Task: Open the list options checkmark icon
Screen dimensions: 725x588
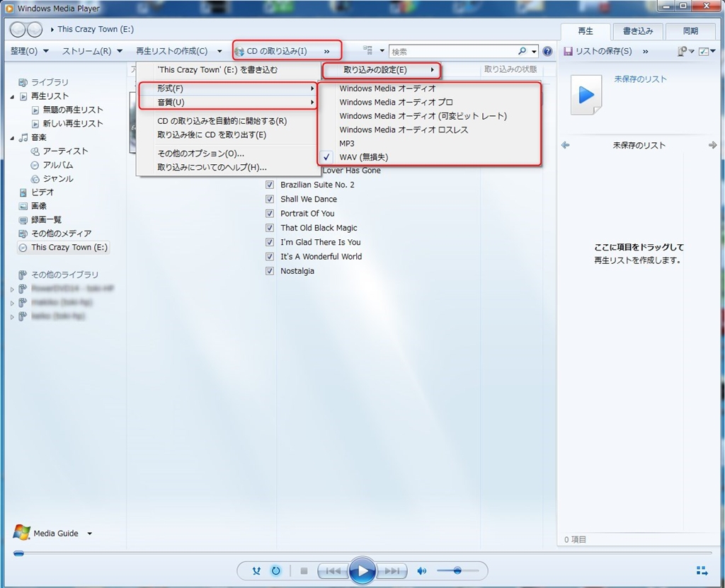Action: click(704, 52)
